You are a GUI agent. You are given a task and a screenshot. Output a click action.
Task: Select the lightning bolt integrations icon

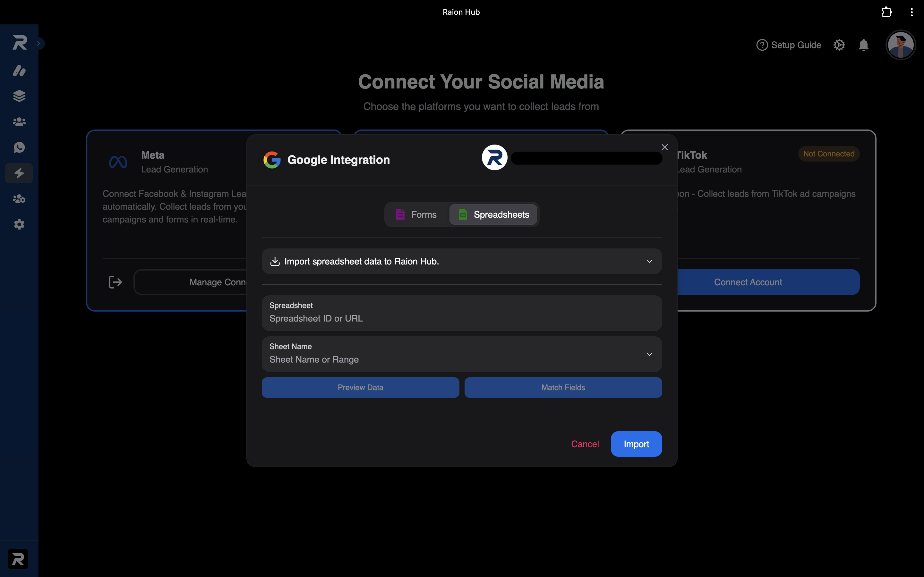click(19, 173)
